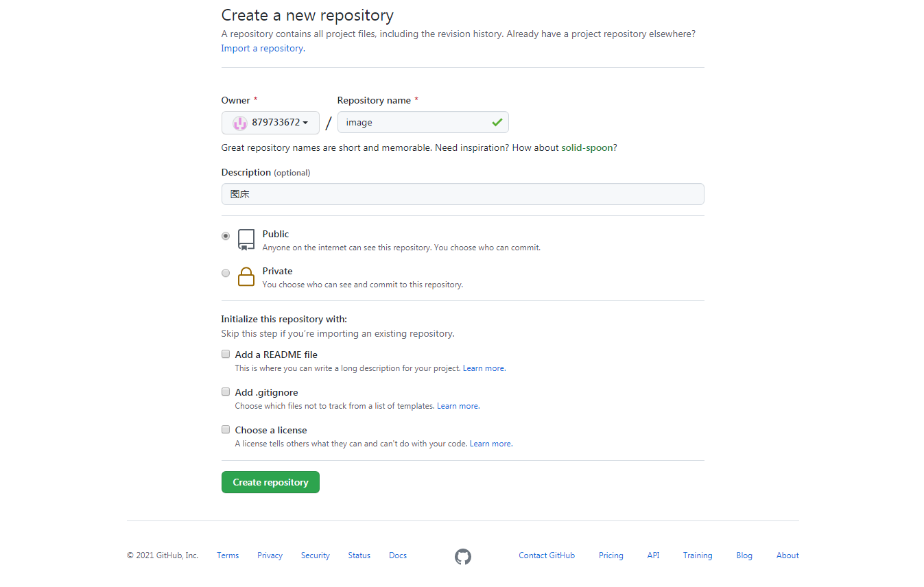This screenshot has height=587, width=924.
Task: Open the Import a repository link
Action: (x=262, y=48)
